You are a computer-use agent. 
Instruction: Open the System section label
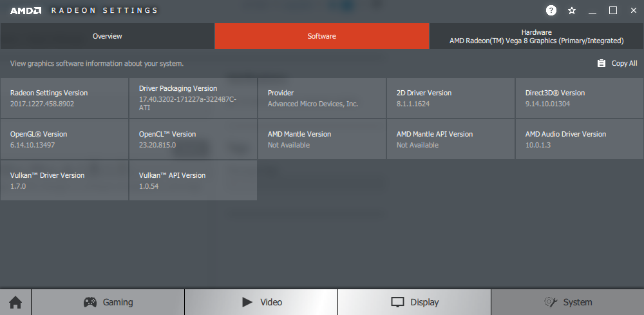click(578, 302)
